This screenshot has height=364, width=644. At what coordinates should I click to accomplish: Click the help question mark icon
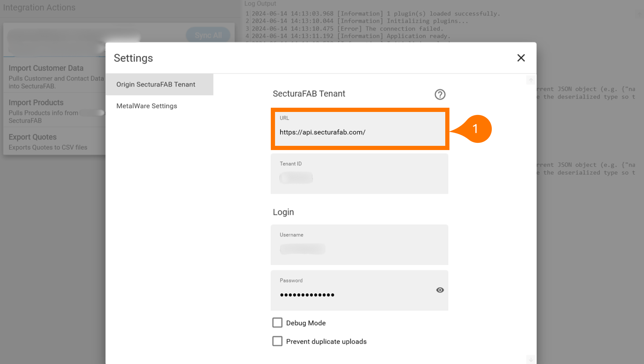[x=440, y=95]
